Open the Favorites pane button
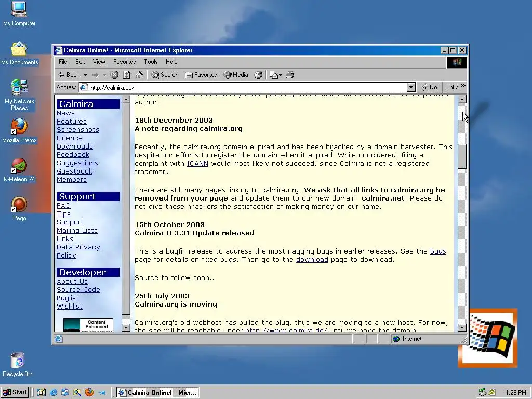This screenshot has width=532, height=399. point(201,75)
